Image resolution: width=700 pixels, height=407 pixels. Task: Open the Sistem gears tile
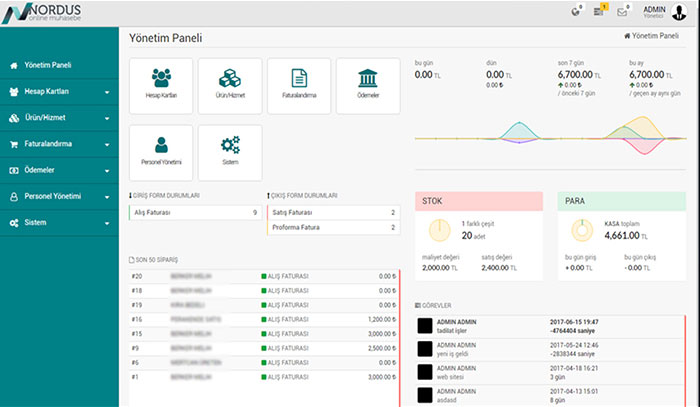point(230,153)
